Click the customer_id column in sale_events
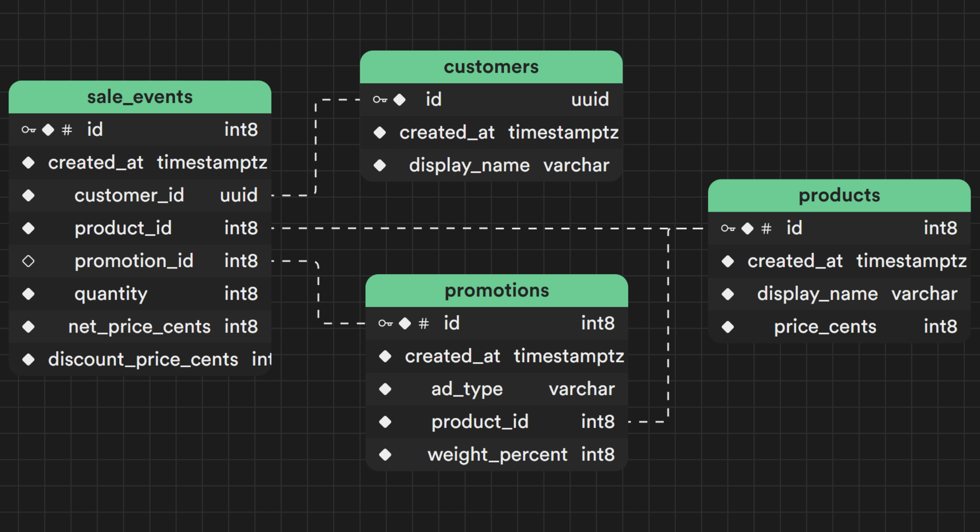Screen dimensions: 980x532 click(x=129, y=196)
